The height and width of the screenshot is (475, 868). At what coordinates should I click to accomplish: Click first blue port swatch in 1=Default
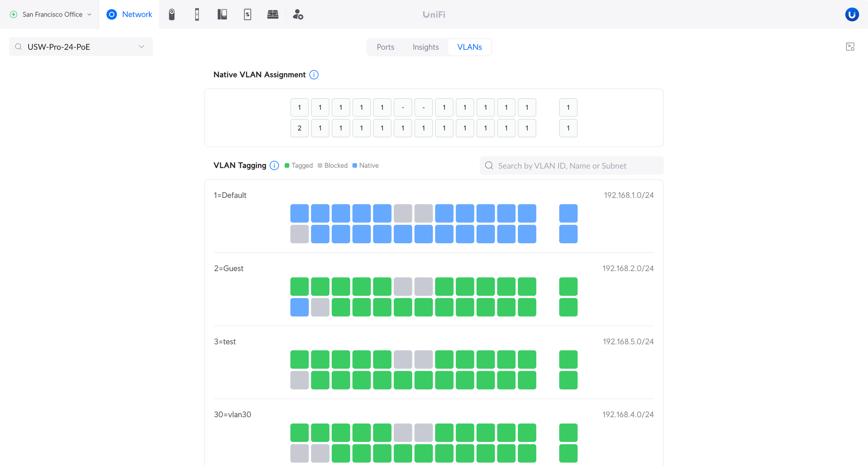point(299,213)
